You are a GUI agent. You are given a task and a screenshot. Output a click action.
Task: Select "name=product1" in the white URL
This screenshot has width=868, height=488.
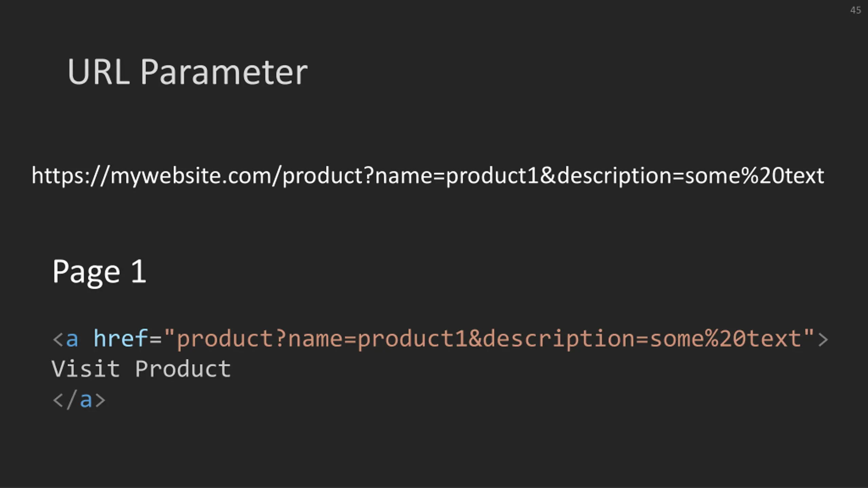[x=457, y=176]
